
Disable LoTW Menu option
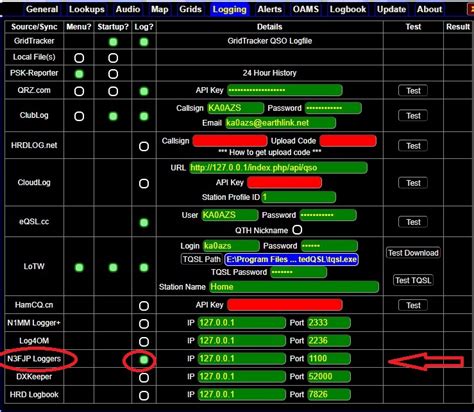(79, 267)
